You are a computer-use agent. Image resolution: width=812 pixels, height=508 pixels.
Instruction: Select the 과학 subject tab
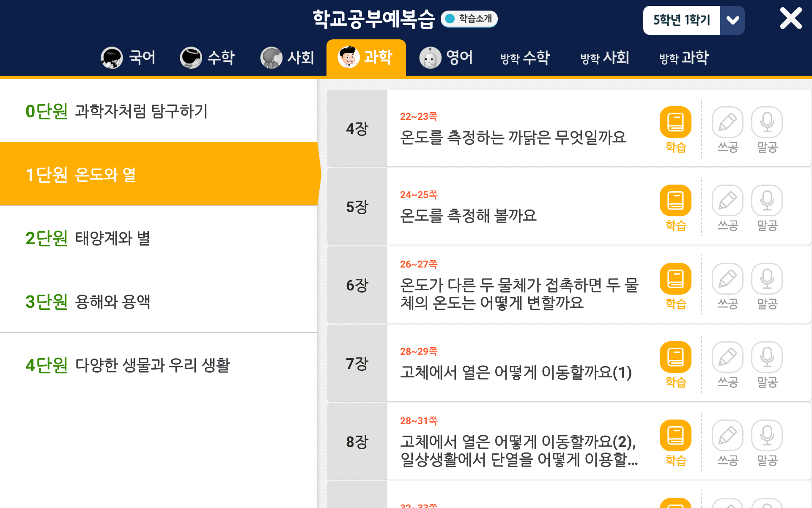366,58
